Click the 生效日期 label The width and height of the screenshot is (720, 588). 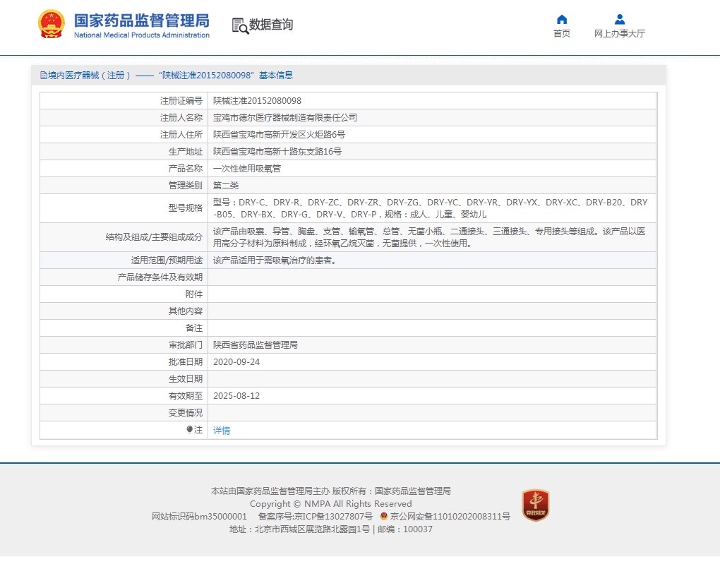point(185,378)
